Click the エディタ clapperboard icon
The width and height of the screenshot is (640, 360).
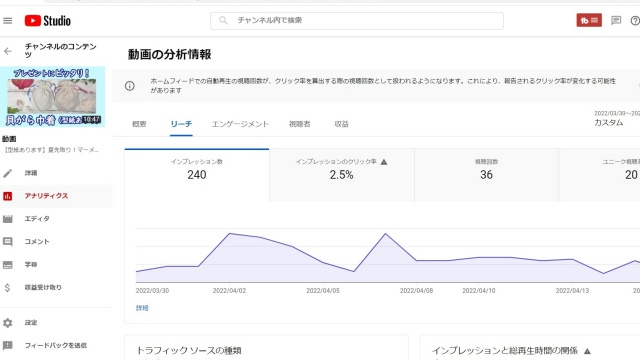click(x=8, y=219)
